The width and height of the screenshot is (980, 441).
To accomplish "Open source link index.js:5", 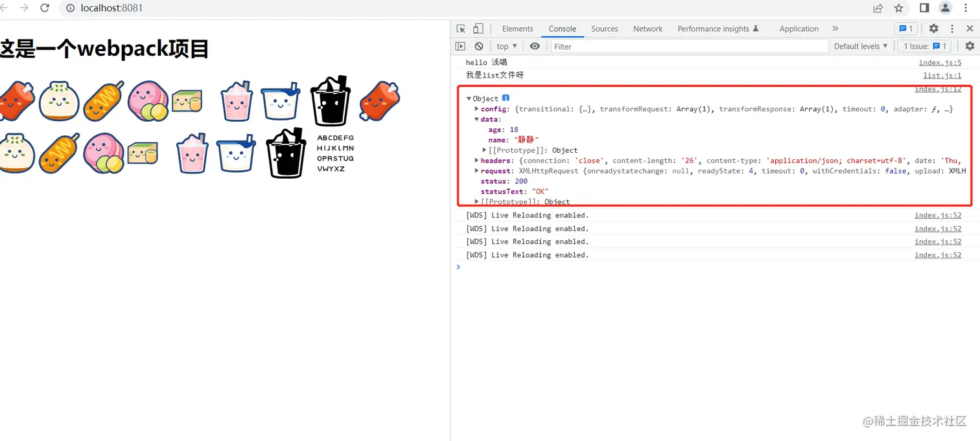I will pyautogui.click(x=940, y=63).
